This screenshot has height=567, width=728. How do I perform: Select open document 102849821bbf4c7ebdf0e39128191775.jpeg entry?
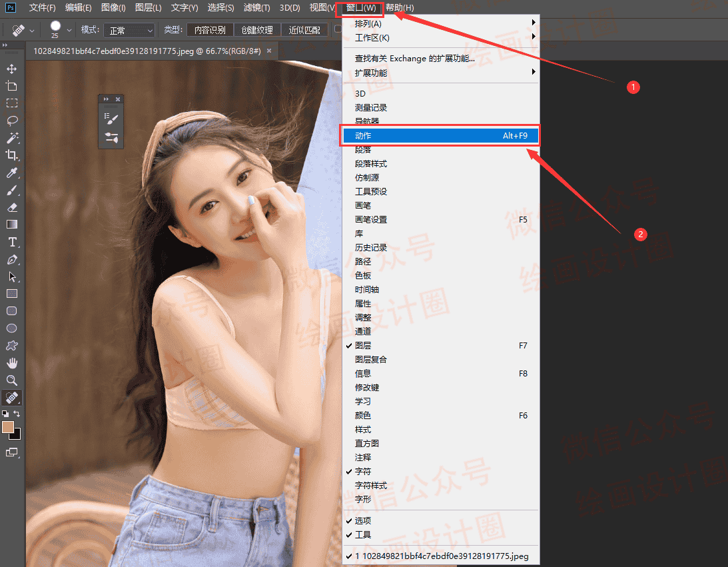[440, 556]
